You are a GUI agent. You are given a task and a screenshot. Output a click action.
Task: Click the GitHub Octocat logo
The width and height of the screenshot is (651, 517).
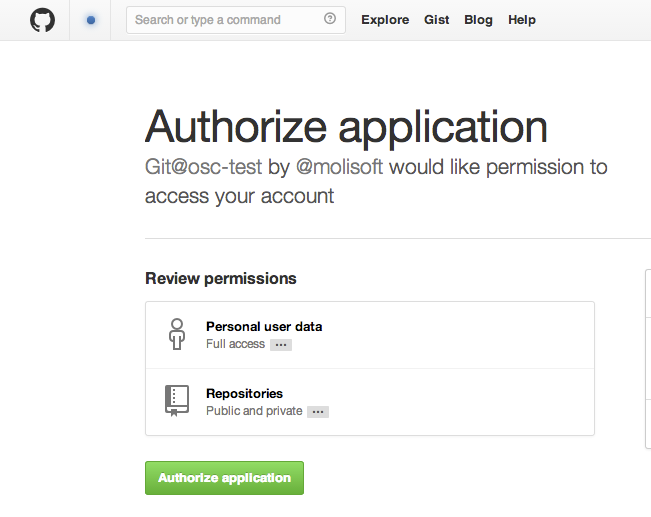pos(42,20)
